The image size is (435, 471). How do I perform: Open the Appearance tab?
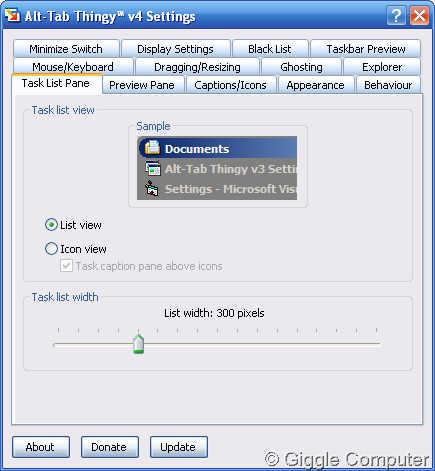(x=316, y=85)
